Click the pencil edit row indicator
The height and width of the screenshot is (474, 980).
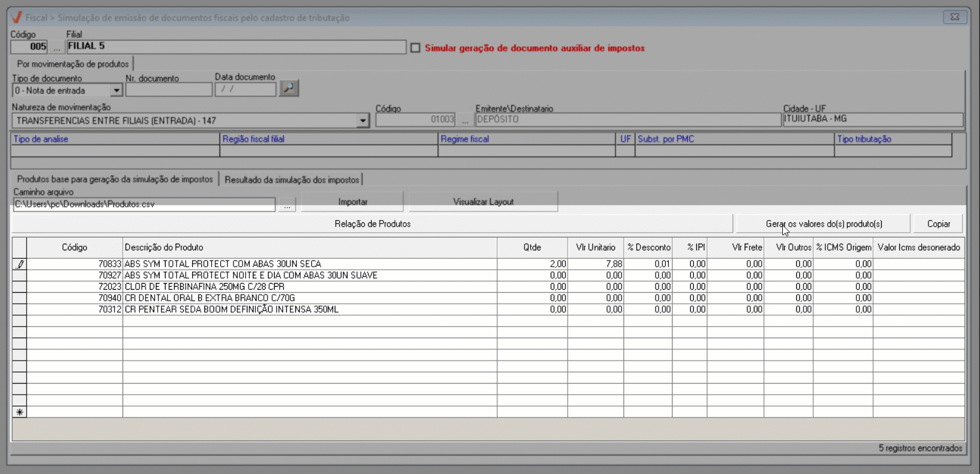coord(19,264)
